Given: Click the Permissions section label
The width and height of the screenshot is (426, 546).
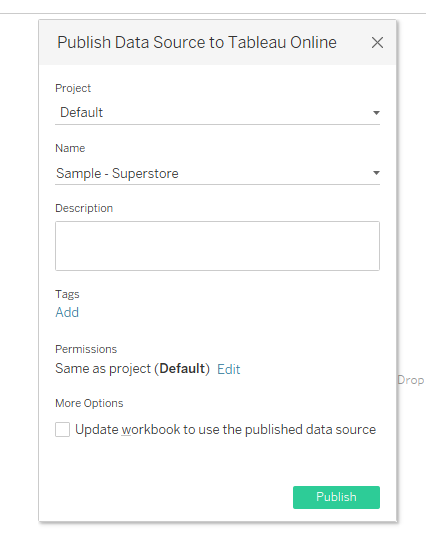Looking at the screenshot, I should tap(86, 349).
